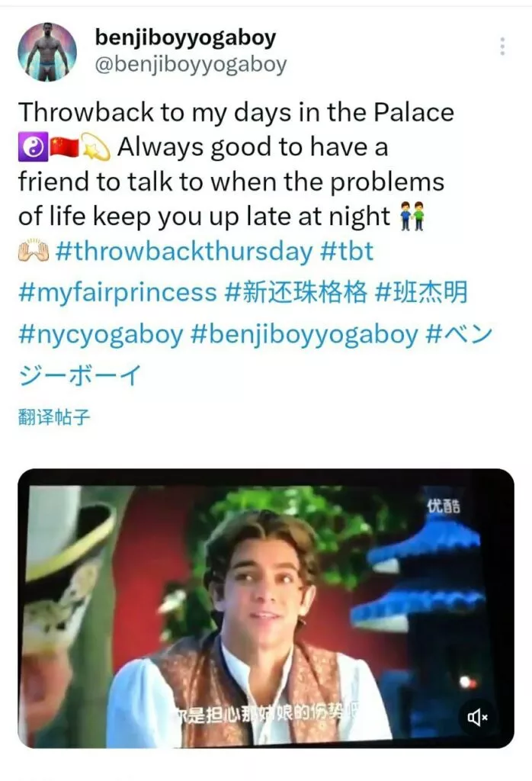The height and width of the screenshot is (781, 532).
Task: Open the profile avatar picture
Action: coord(47,51)
